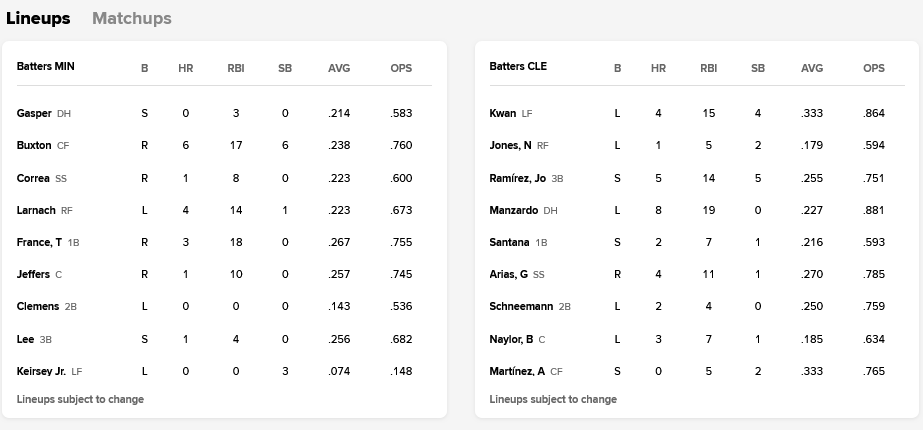The width and height of the screenshot is (923, 430).
Task: Click the AVG column header for MIN
Action: click(x=339, y=68)
